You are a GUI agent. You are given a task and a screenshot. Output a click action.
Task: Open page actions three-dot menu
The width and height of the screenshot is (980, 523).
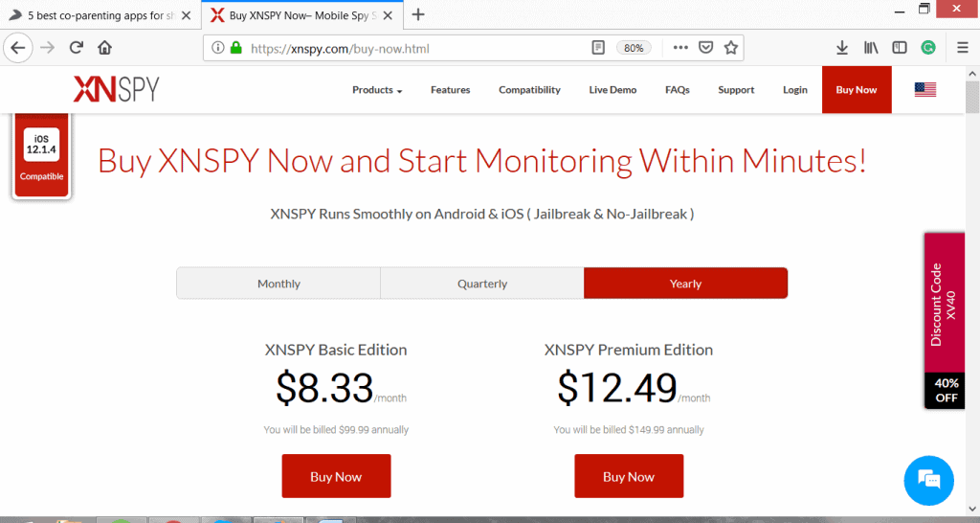[680, 48]
